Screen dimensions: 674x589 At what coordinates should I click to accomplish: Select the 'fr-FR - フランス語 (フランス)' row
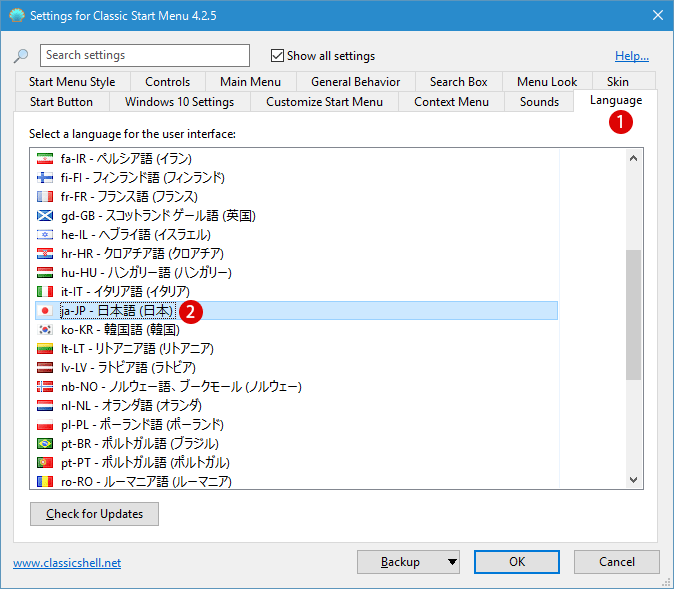pyautogui.click(x=296, y=196)
